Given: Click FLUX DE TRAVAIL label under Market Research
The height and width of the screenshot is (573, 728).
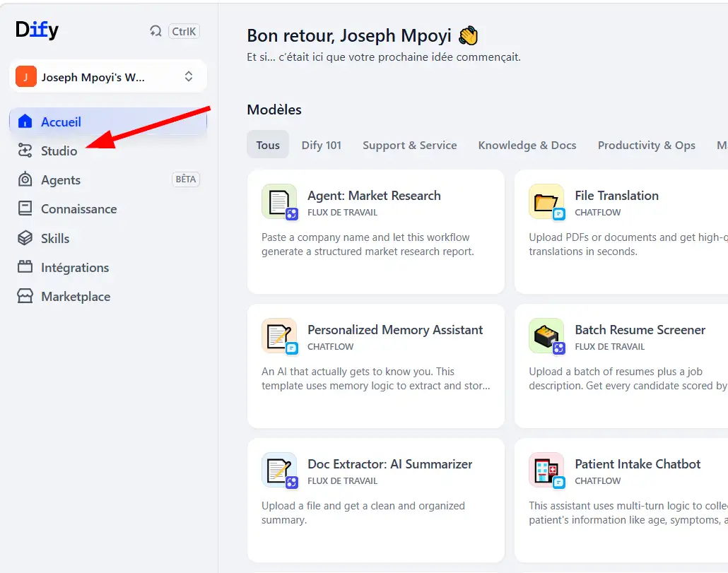Looking at the screenshot, I should coord(342,213).
